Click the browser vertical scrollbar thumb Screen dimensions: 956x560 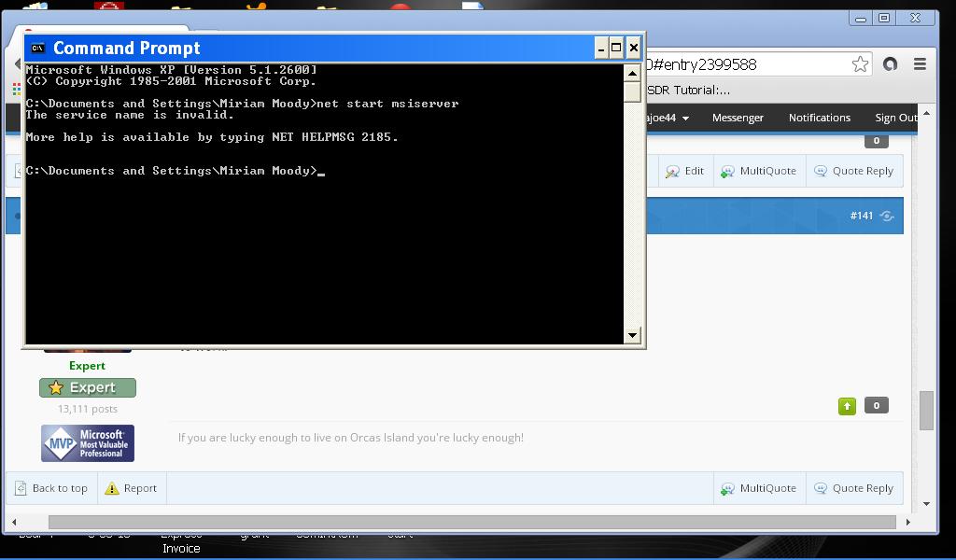[x=927, y=410]
